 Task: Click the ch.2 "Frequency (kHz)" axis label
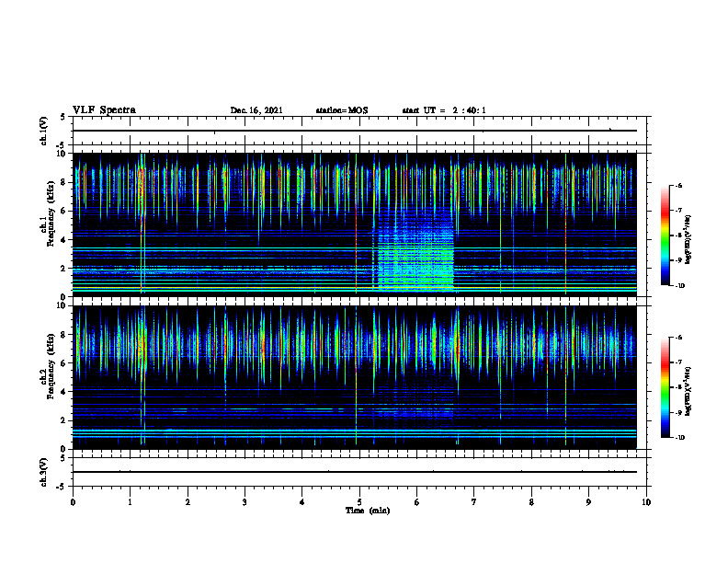(51, 366)
